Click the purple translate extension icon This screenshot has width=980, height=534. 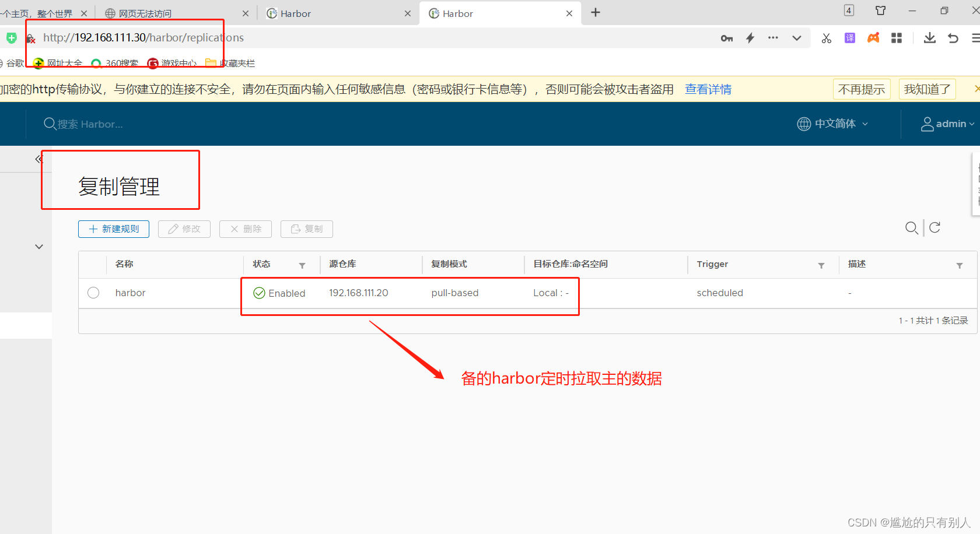click(850, 38)
